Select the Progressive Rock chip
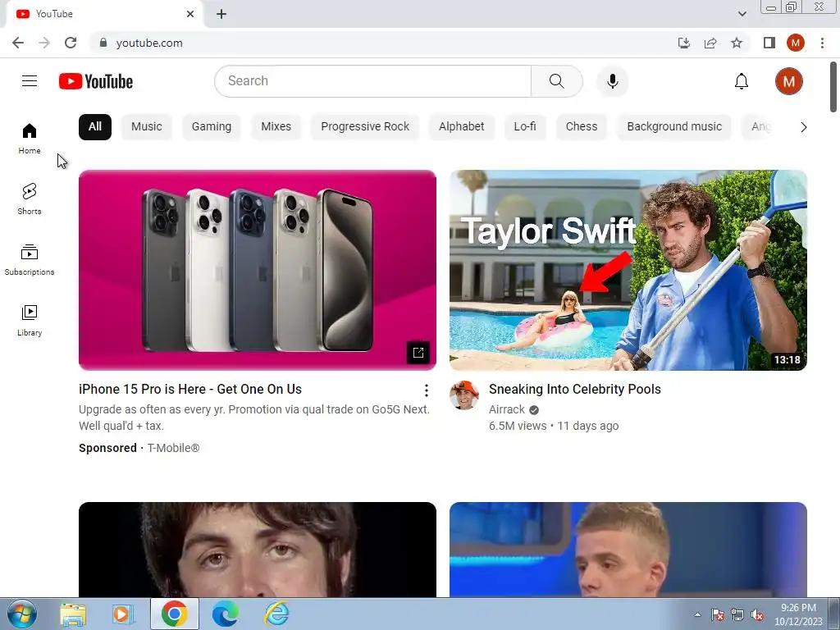The image size is (840, 630). click(365, 127)
